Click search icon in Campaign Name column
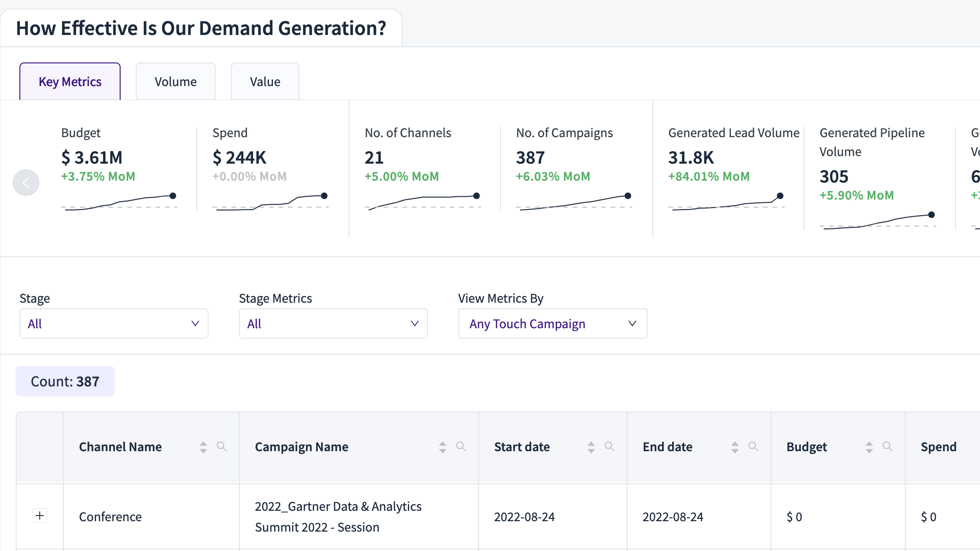980x551 pixels. point(461,446)
